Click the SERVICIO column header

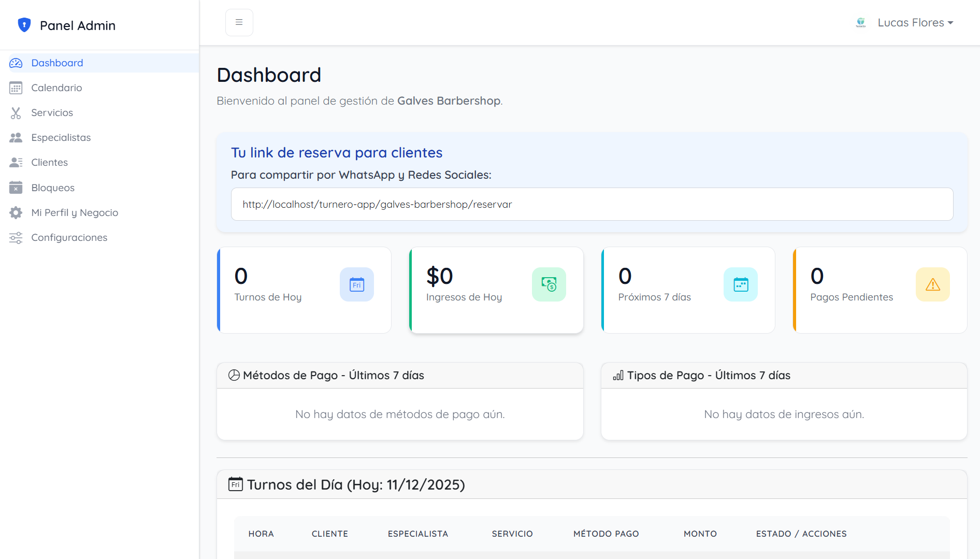click(x=512, y=534)
